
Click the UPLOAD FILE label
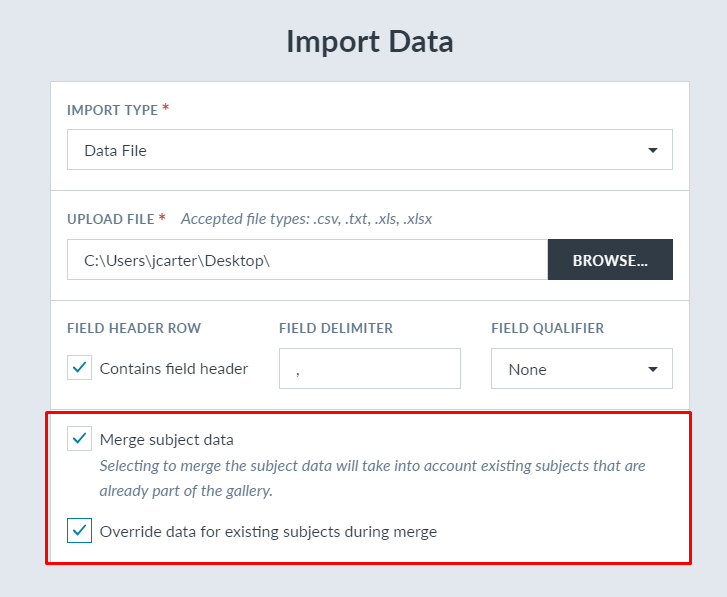tap(111, 219)
